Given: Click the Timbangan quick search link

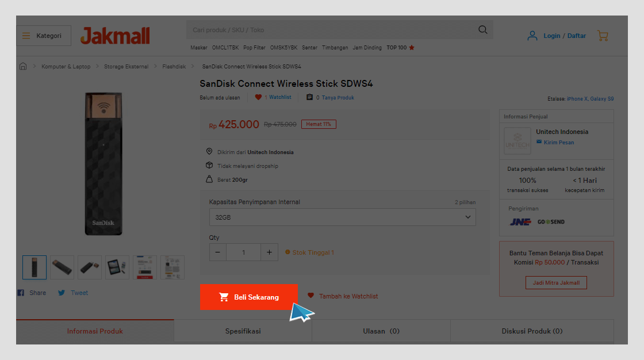Looking at the screenshot, I should (335, 48).
